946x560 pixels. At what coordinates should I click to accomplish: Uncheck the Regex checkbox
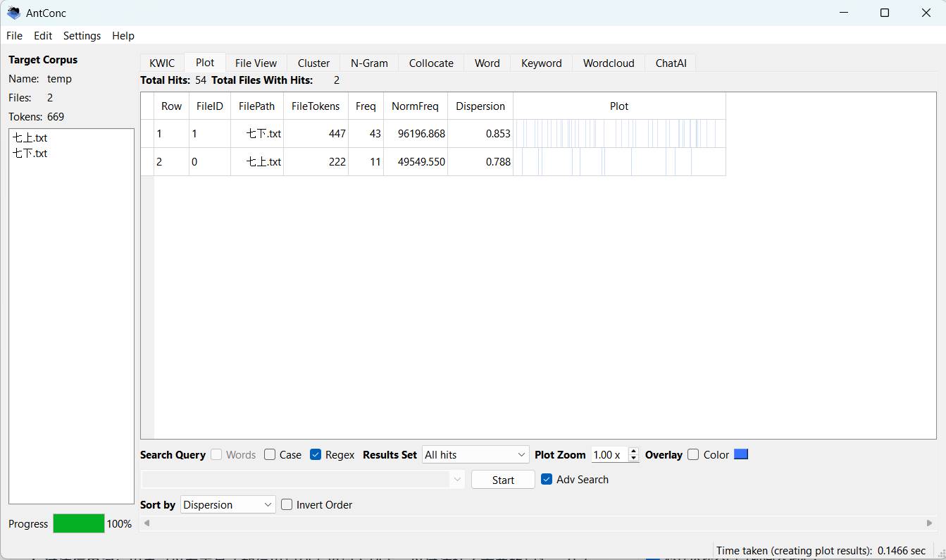coord(316,455)
